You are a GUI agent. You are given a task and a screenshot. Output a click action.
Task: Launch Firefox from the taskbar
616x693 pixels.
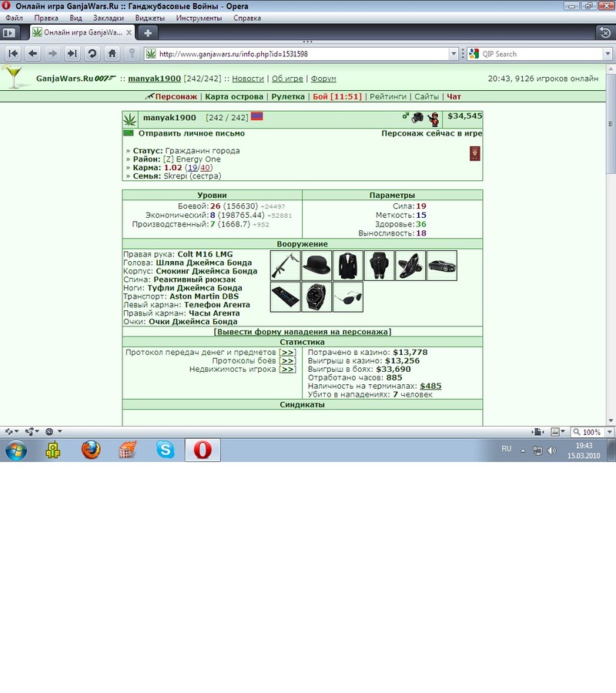(91, 450)
